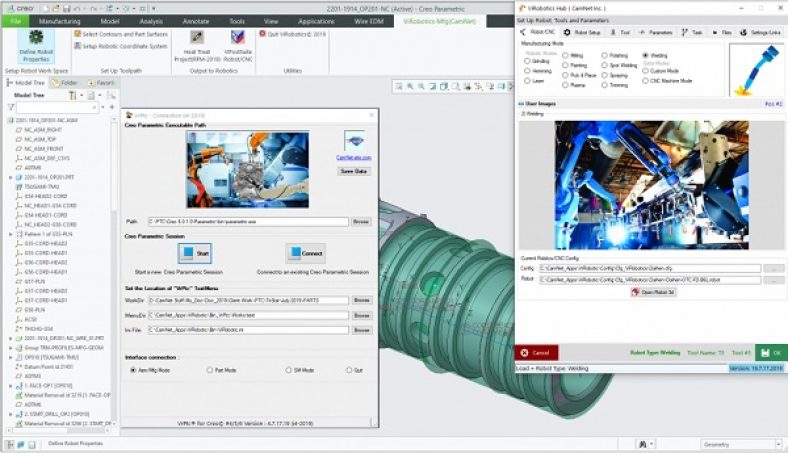Click the collapse arrows beside User Images
Viewport: 788px width, 453px height.
click(x=521, y=104)
